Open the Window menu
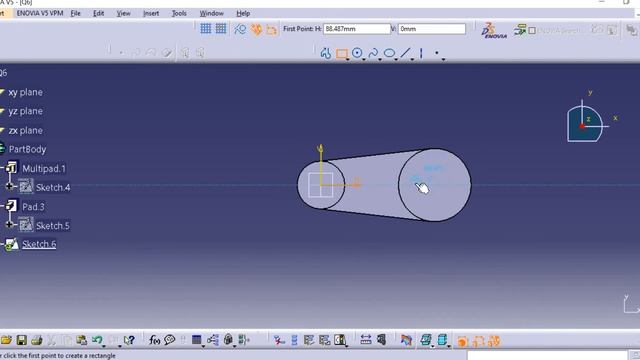Viewport: 640px width, 360px height. coord(211,13)
